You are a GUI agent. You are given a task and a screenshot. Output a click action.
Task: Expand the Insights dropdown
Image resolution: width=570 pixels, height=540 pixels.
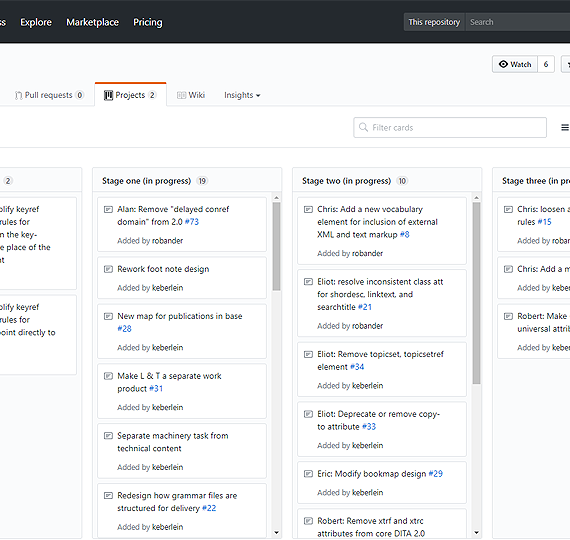[242, 95]
